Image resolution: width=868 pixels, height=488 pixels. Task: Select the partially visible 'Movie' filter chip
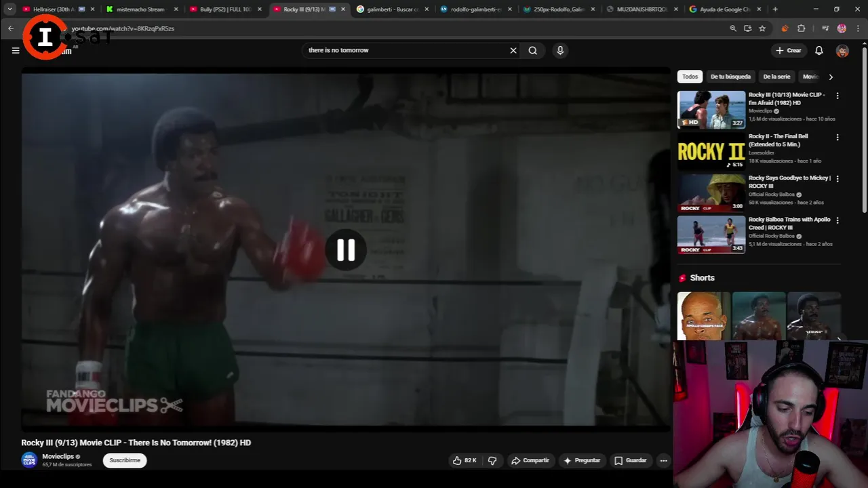[810, 77]
